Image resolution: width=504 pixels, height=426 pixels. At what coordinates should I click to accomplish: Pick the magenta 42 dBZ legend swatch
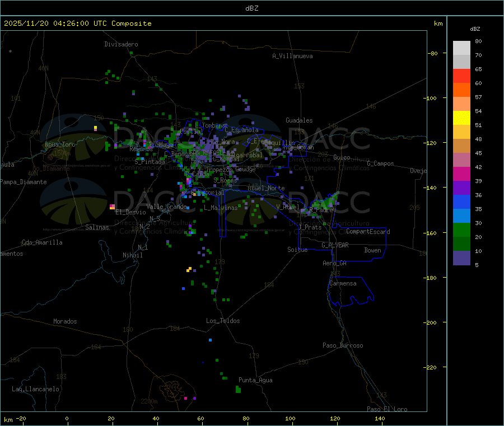pos(461,174)
